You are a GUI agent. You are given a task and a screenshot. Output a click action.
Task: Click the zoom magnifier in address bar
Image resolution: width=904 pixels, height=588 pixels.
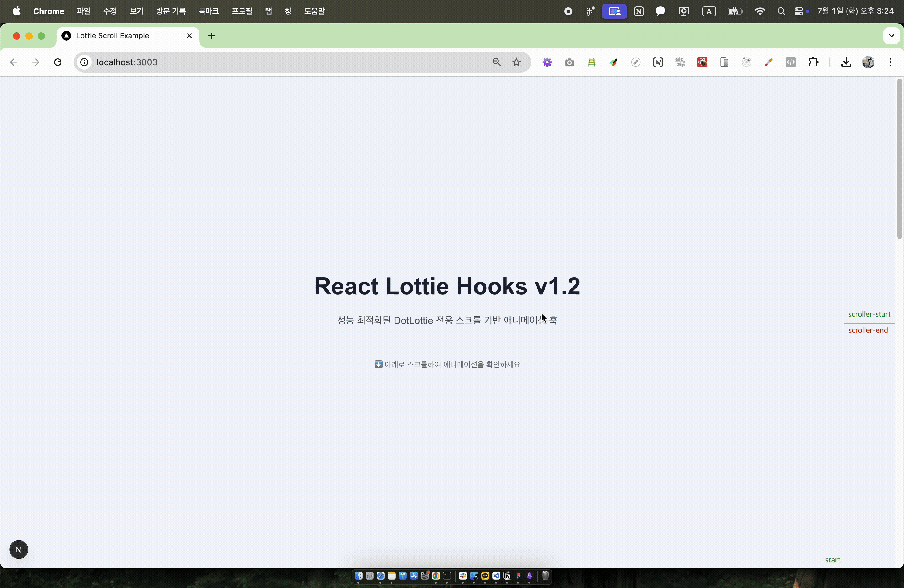(497, 62)
